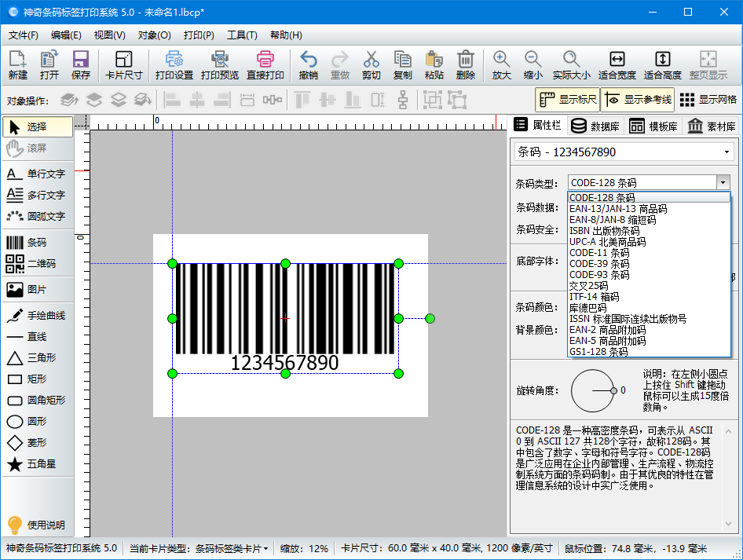Select the 直线 line tool

[x=38, y=337]
